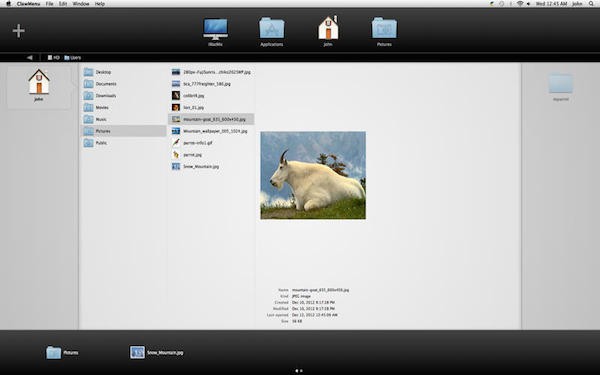600x375 pixels.
Task: Click the folder icon in right panel
Action: click(561, 84)
